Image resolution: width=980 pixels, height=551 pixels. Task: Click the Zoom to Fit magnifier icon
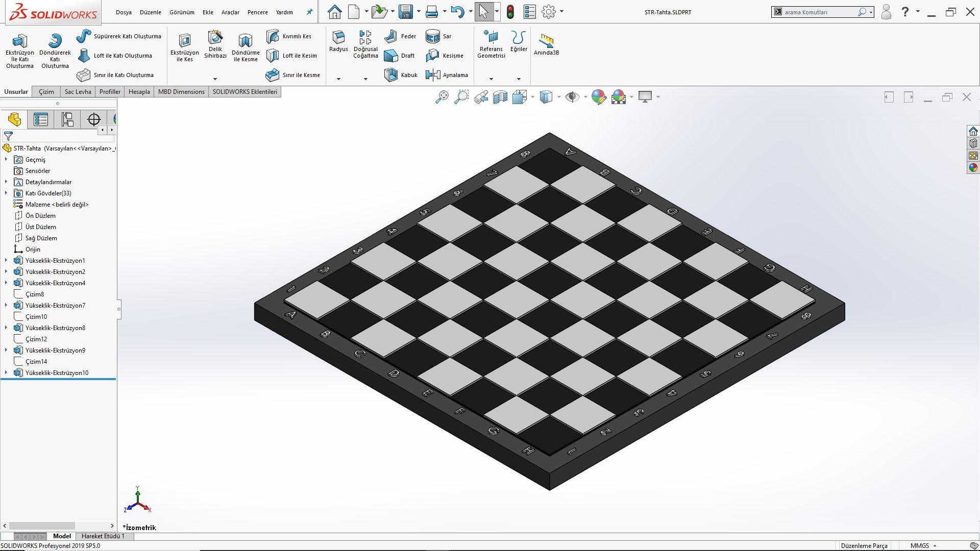point(442,97)
